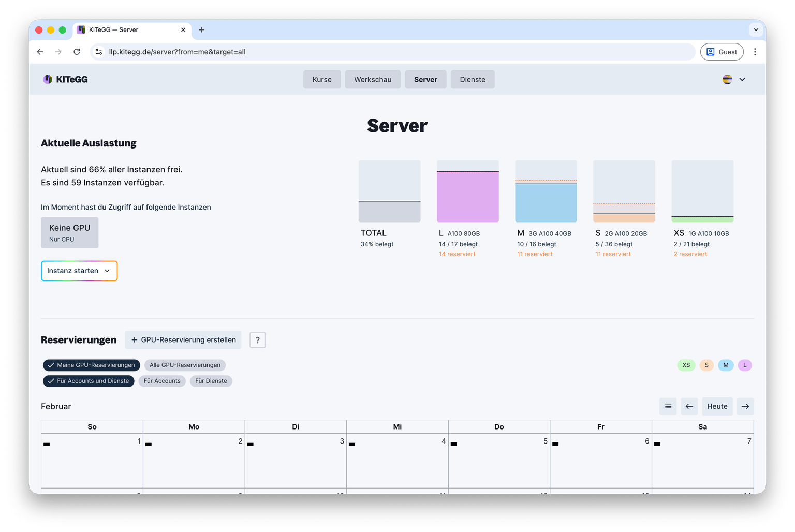
Task: Click GPU-Reservierung erstellen button
Action: pos(183,340)
